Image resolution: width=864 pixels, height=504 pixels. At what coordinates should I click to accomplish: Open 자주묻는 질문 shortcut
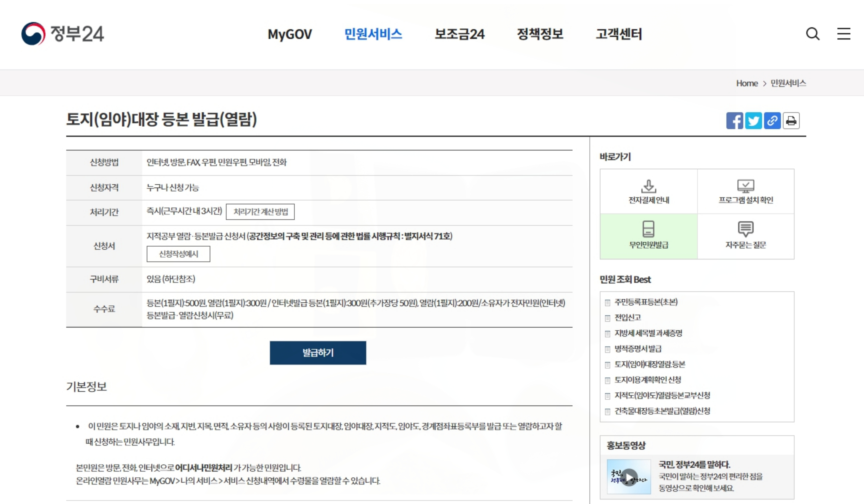pyautogui.click(x=746, y=236)
